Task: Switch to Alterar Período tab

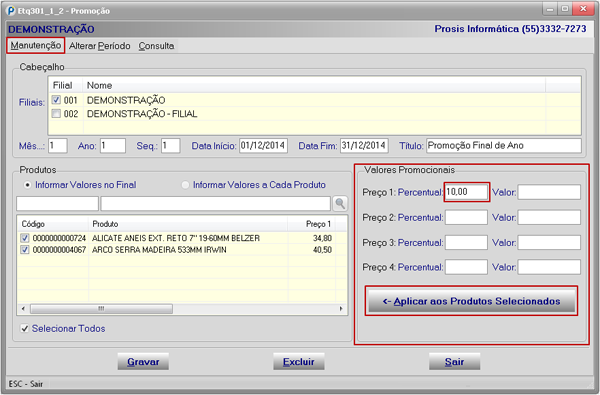Action: 99,46
